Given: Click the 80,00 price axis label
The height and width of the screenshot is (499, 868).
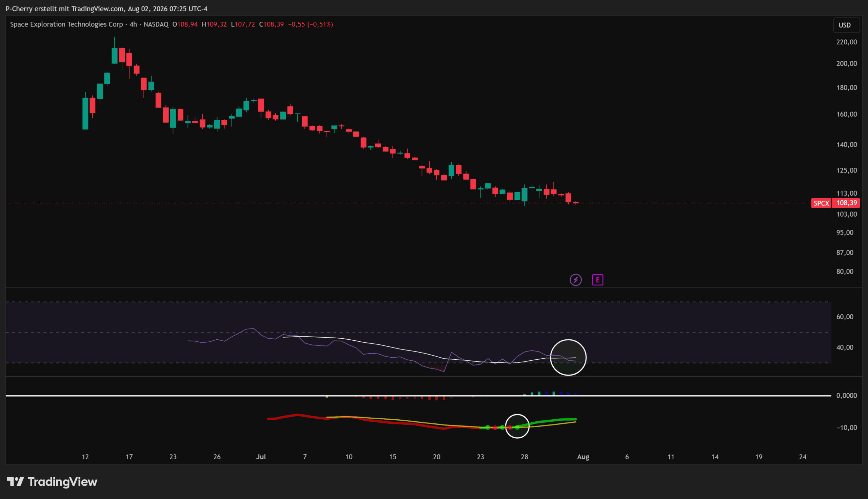Looking at the screenshot, I should pos(845,272).
